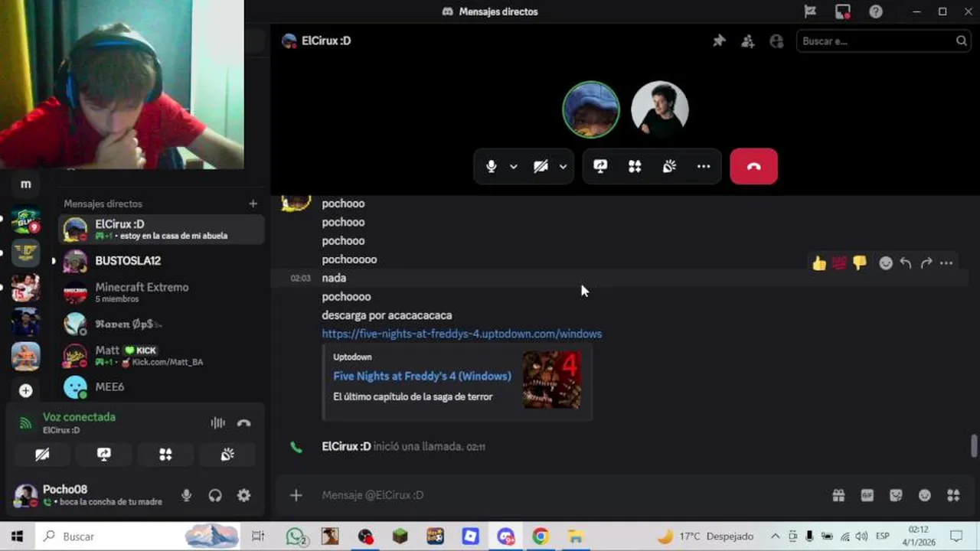
Task: Open the attachment plus button in message box
Action: point(296,495)
